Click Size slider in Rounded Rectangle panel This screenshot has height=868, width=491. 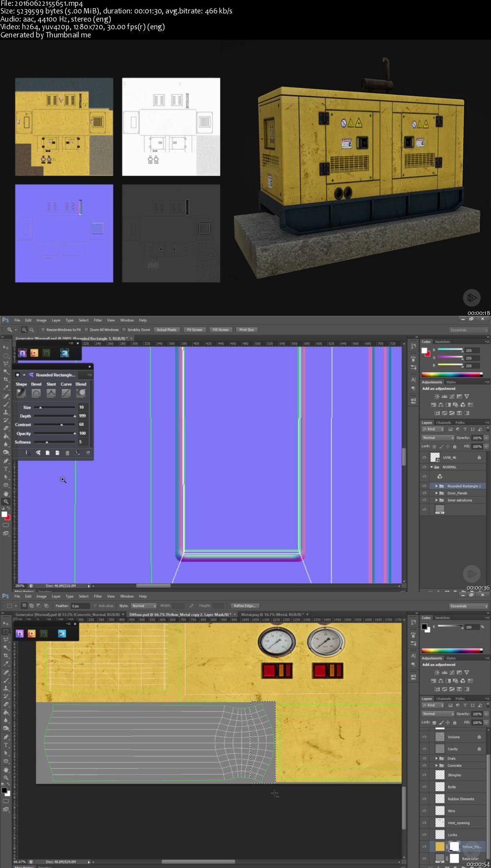54,407
